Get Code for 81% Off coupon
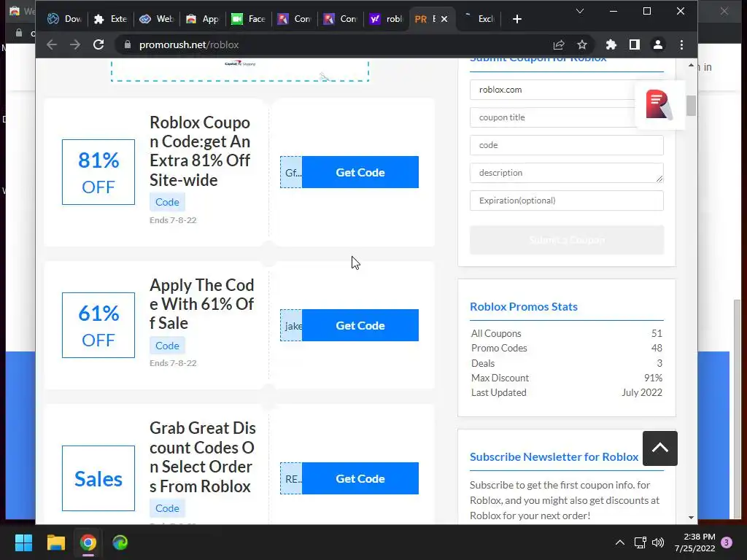Screen dimensions: 747x560 click(360, 172)
